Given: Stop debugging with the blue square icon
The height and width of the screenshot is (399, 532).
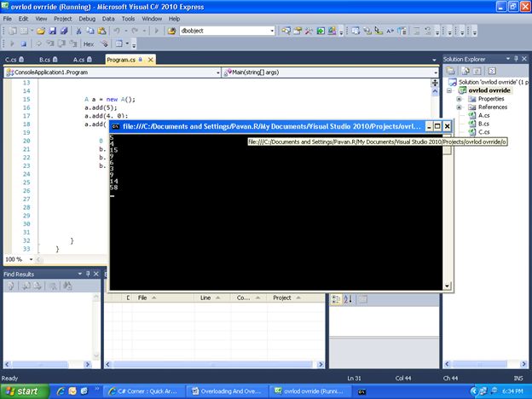Looking at the screenshot, I should click(x=23, y=43).
